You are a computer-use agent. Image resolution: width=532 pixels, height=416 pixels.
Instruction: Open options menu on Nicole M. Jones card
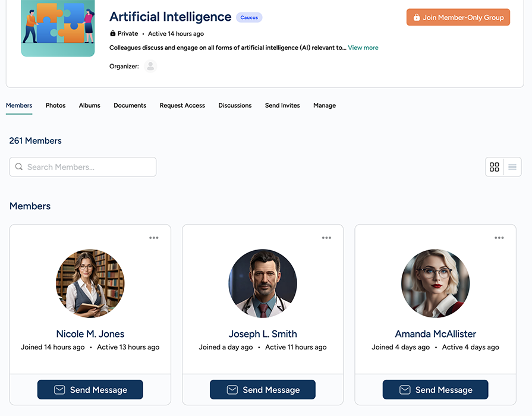[x=154, y=238]
